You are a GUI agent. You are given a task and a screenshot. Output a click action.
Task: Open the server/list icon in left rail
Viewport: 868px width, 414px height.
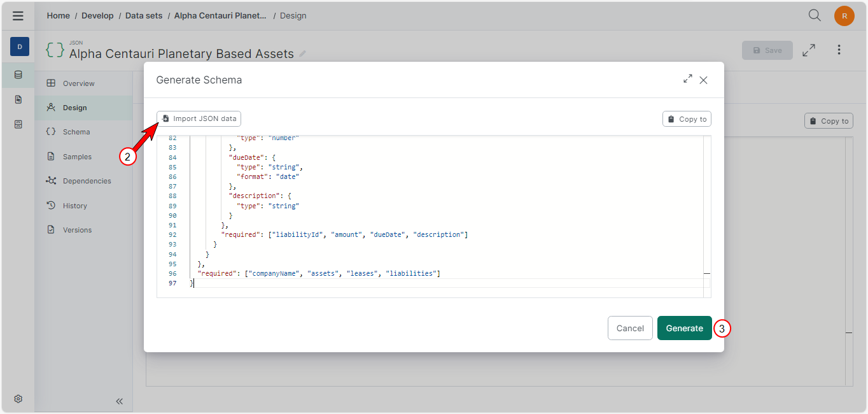pyautogui.click(x=18, y=124)
